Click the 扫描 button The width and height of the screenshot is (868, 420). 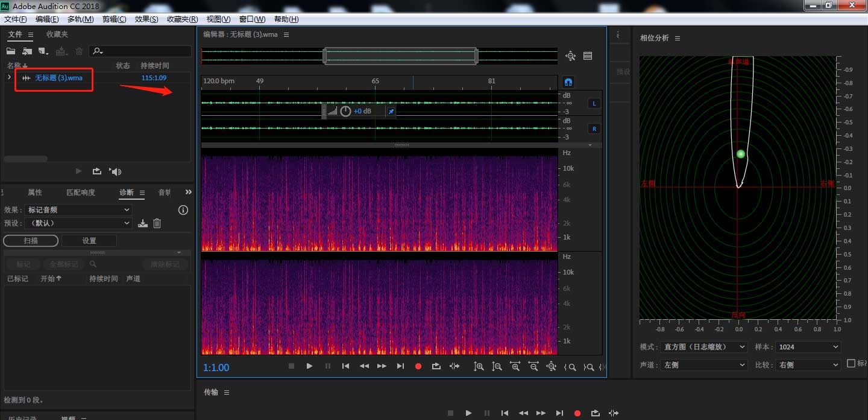31,241
